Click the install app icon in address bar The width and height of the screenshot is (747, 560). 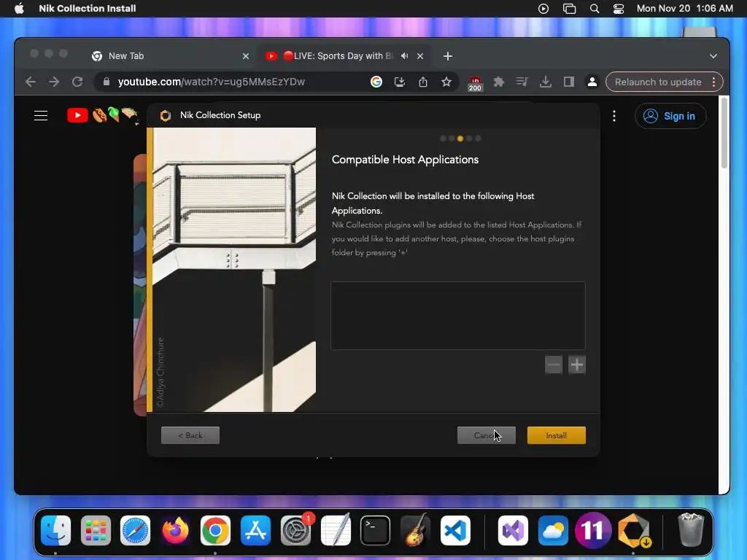point(400,82)
